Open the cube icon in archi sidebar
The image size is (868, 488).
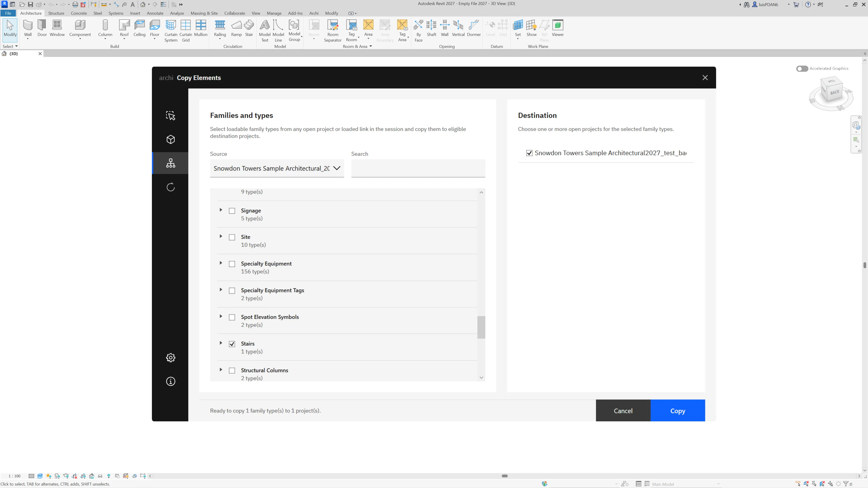170,139
